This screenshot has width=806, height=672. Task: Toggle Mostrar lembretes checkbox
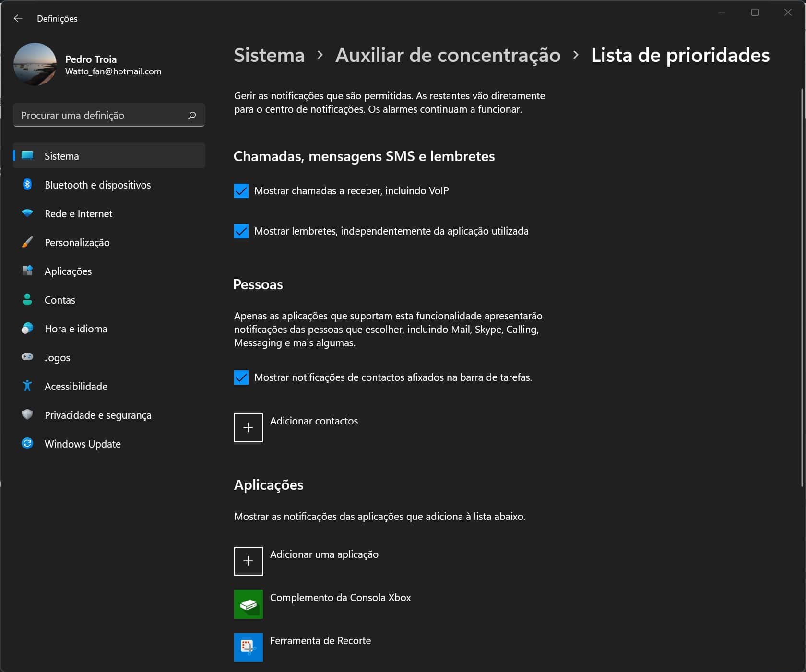coord(241,231)
